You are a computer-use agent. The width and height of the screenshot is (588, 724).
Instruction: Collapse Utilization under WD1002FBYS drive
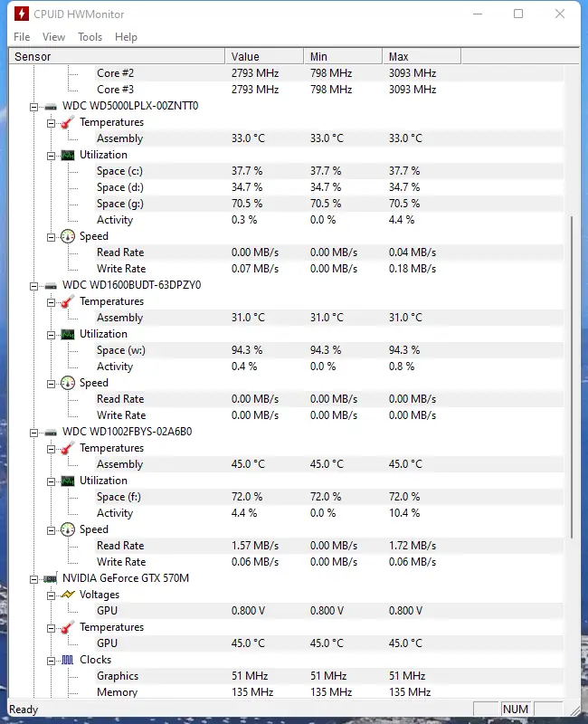pos(51,481)
